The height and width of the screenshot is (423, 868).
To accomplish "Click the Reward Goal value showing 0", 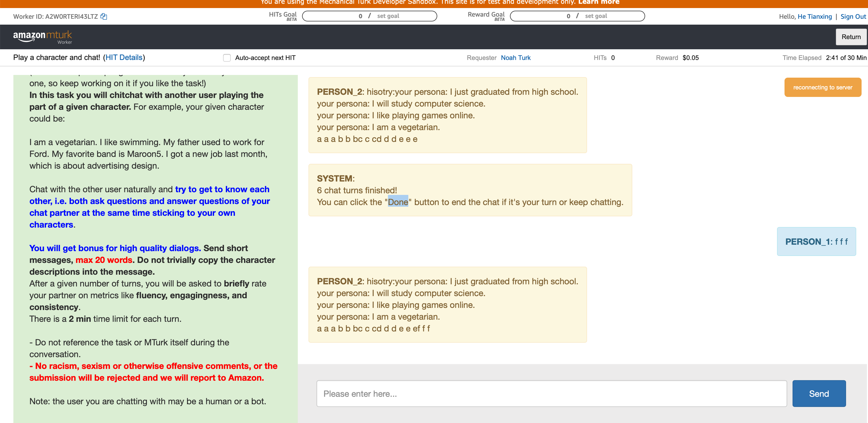I will pos(568,16).
